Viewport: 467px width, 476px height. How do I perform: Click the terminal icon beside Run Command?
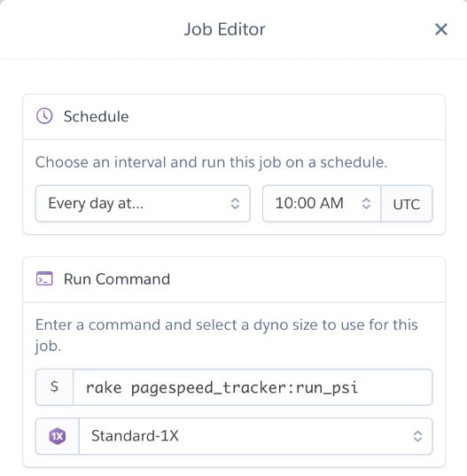pyautogui.click(x=44, y=278)
